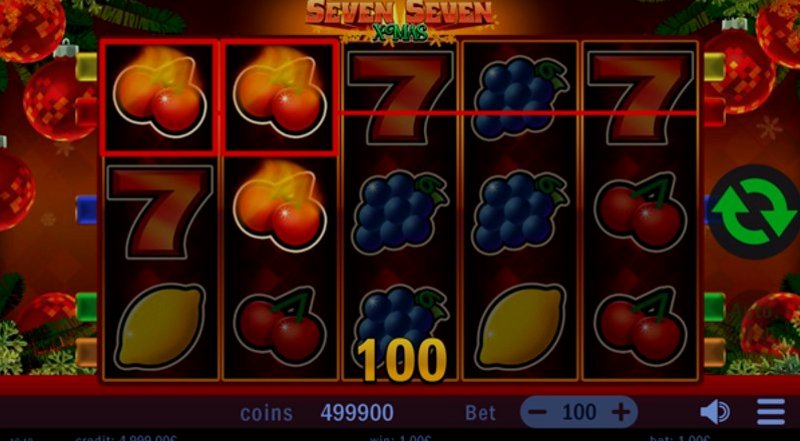Click the grapes symbol atop fourth reel

(x=520, y=98)
